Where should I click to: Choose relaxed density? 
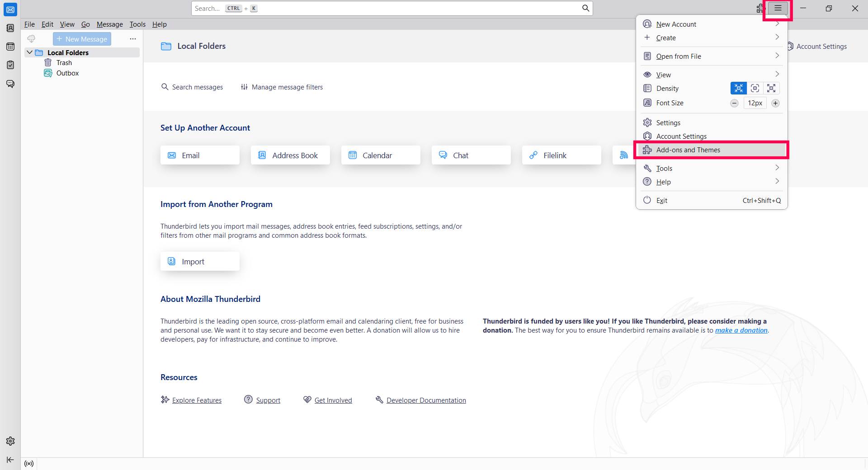click(x=771, y=88)
